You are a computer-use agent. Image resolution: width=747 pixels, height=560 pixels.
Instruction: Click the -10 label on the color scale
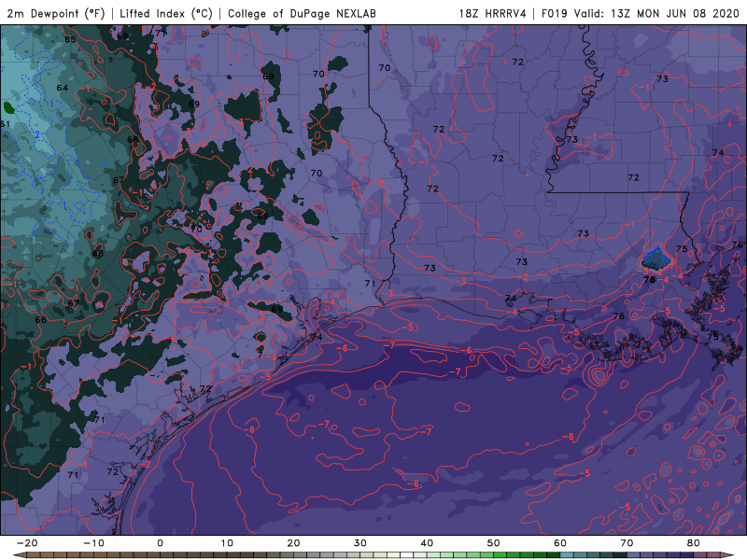click(93, 543)
